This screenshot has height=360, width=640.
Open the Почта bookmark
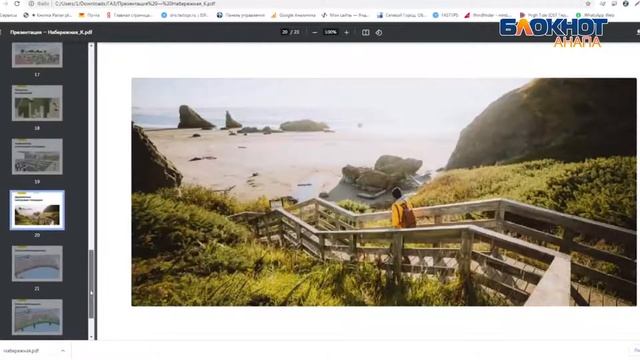[x=89, y=15]
